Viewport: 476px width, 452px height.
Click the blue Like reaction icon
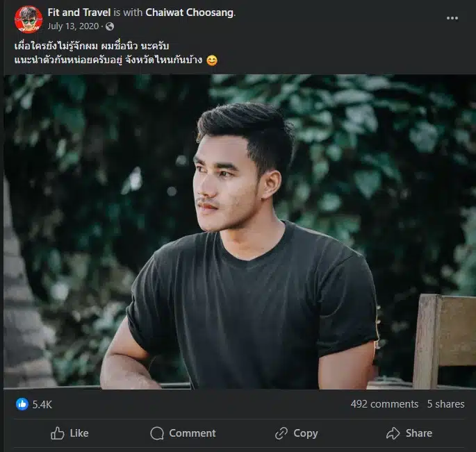point(22,404)
